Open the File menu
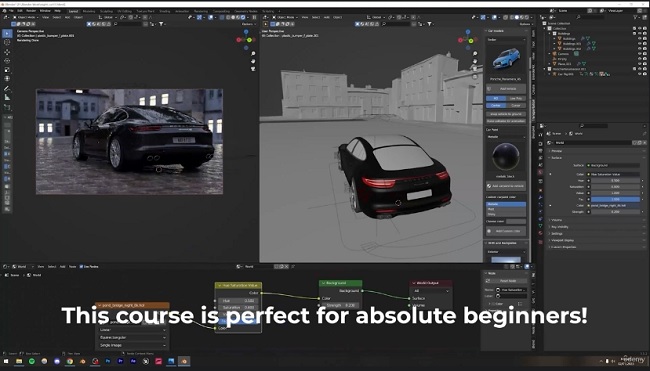 coord(11,11)
